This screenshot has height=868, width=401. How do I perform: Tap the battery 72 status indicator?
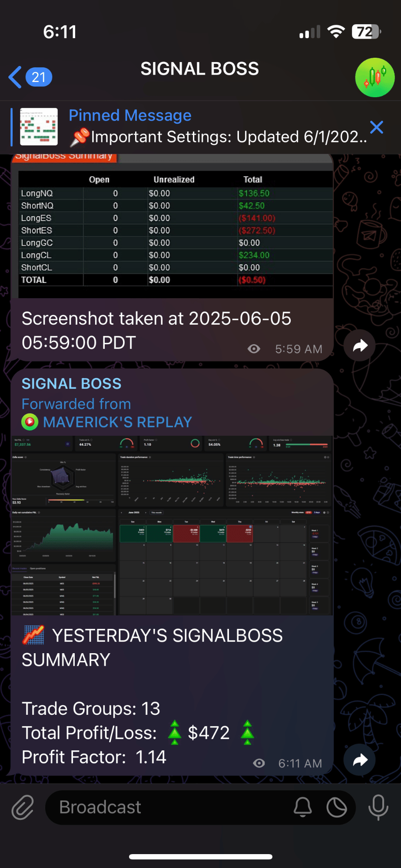coord(366,32)
